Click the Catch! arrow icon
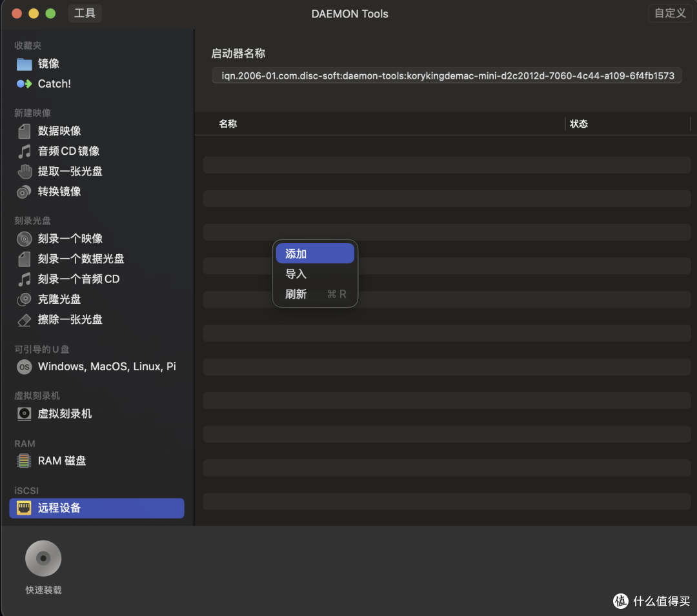This screenshot has width=697, height=616. tap(24, 83)
